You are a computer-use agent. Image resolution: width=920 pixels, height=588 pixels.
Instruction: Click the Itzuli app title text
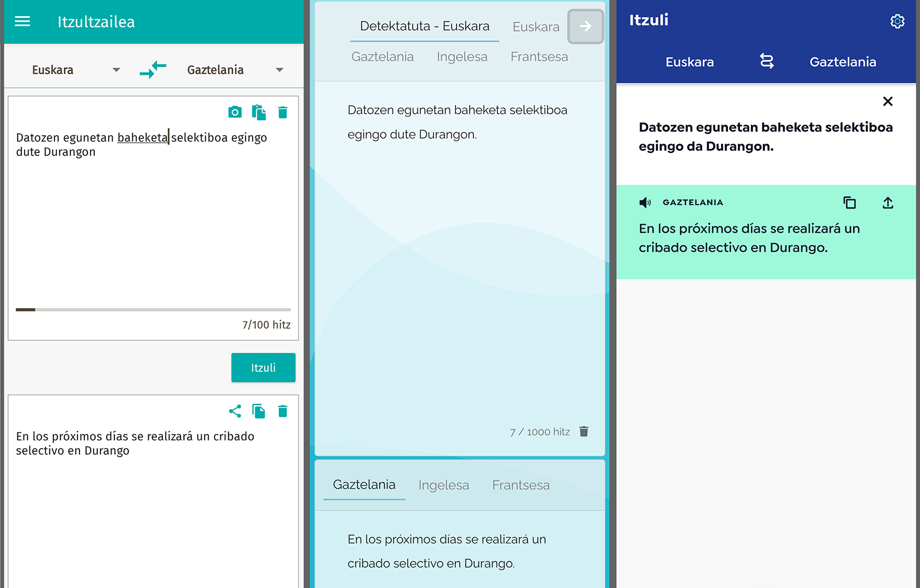coord(649,20)
